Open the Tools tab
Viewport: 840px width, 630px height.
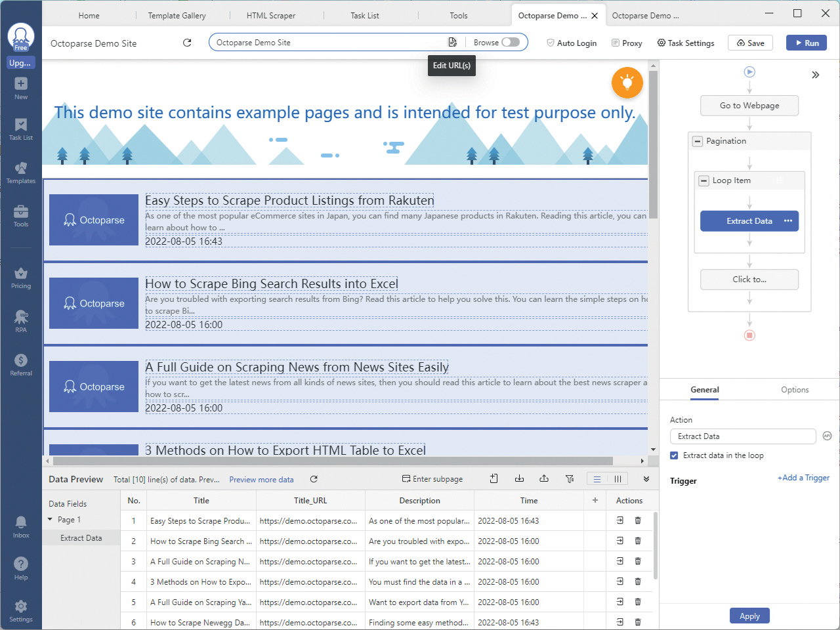pos(459,16)
